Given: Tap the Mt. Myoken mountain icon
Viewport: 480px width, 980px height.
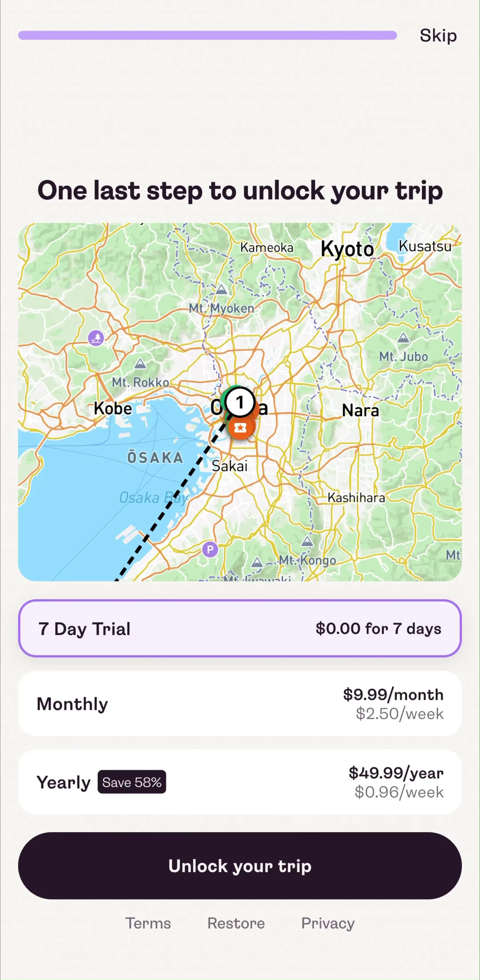Looking at the screenshot, I should [221, 290].
